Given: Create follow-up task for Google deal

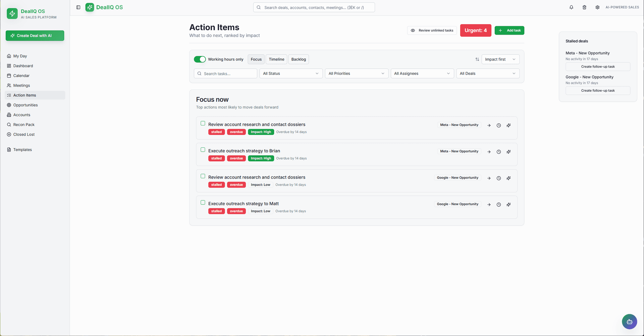Looking at the screenshot, I should click(x=598, y=91).
